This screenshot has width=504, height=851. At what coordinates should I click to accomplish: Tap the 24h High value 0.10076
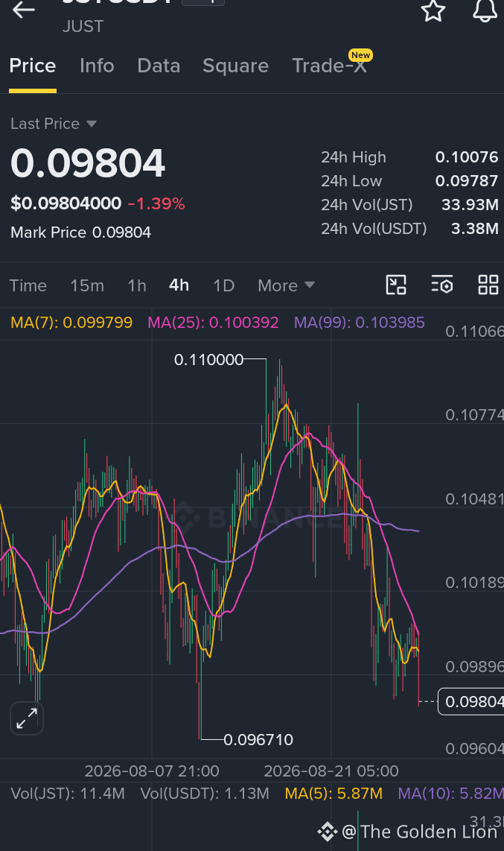[467, 157]
